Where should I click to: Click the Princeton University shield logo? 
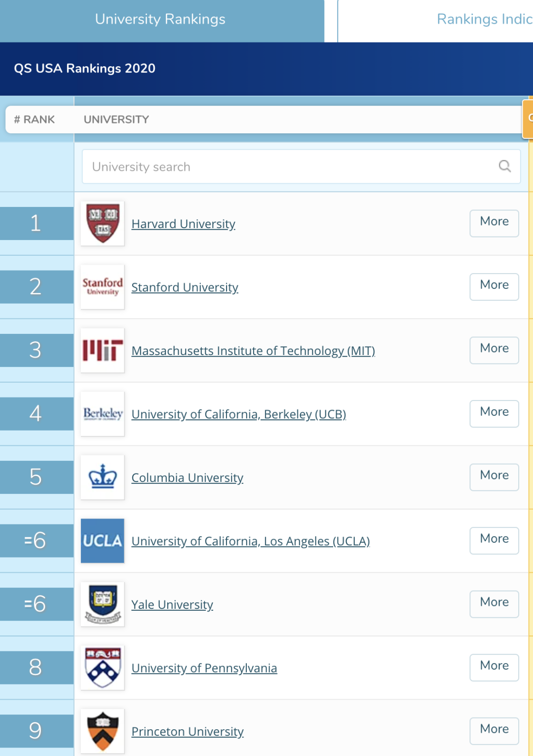[103, 731]
